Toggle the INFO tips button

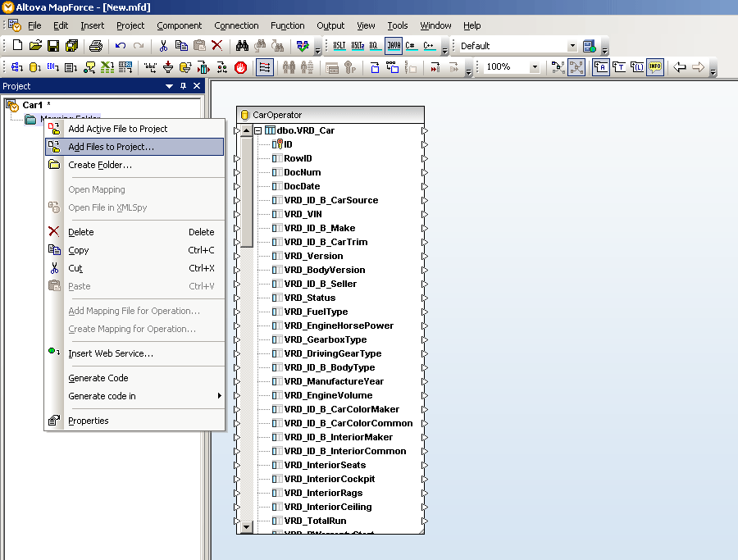[x=655, y=67]
